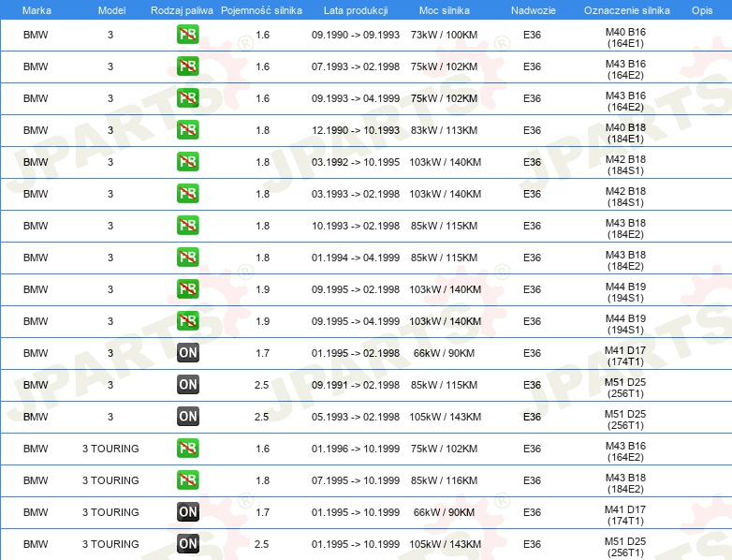
Task: Click the Model column header
Action: [x=111, y=10]
